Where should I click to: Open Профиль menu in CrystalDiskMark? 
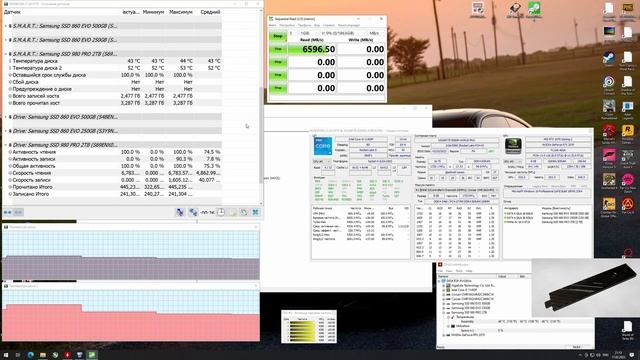point(304,25)
